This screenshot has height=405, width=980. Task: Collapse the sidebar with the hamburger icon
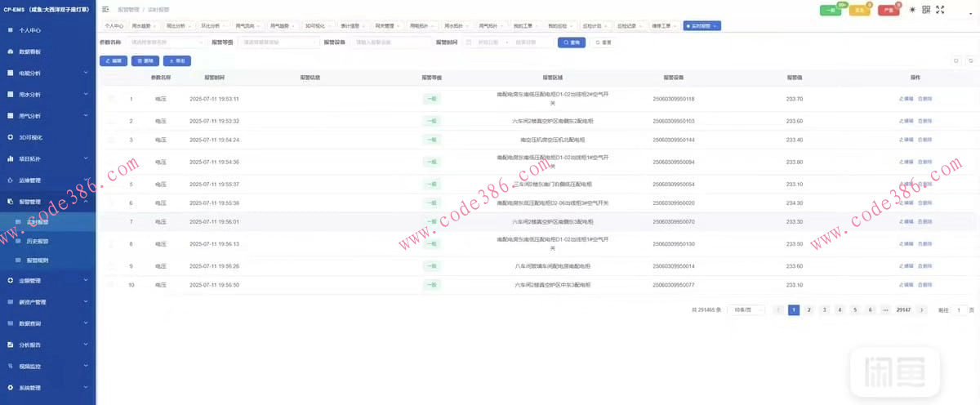click(106, 9)
